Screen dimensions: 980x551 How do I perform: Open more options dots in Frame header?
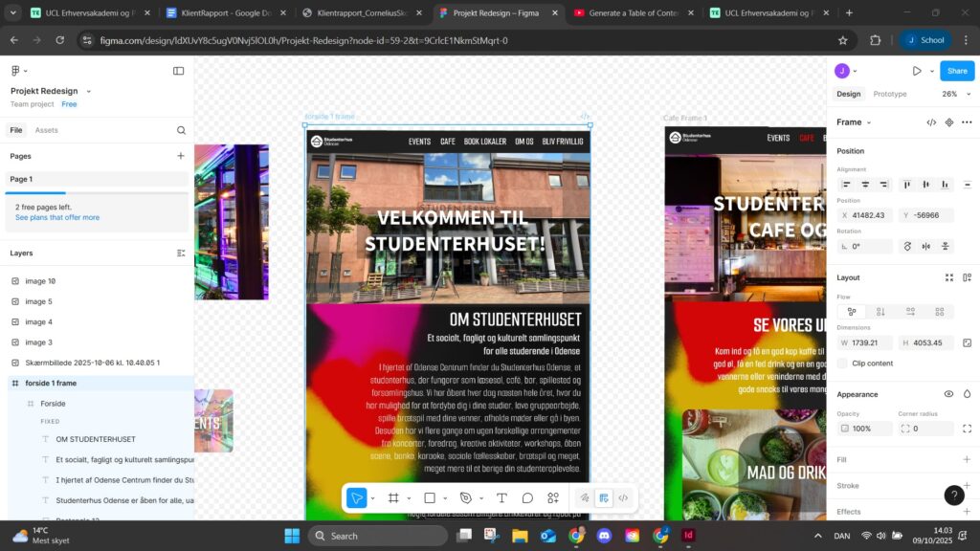point(967,121)
